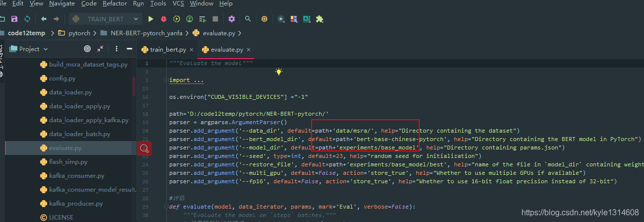The width and height of the screenshot is (644, 222).
Task: Open the Navigate menu
Action: (x=62, y=3)
